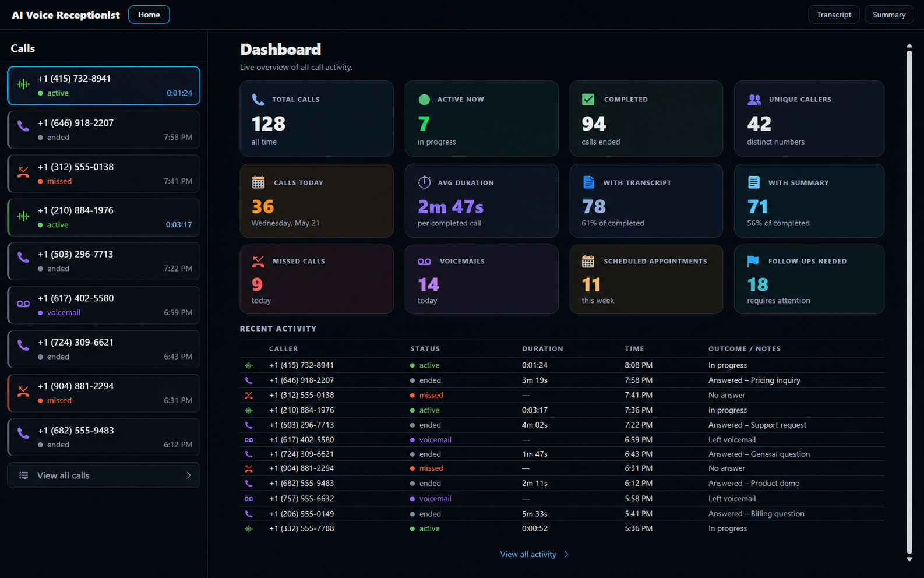Image resolution: width=924 pixels, height=578 pixels.
Task: Expand View all calls chevron arrow
Action: pos(189,475)
